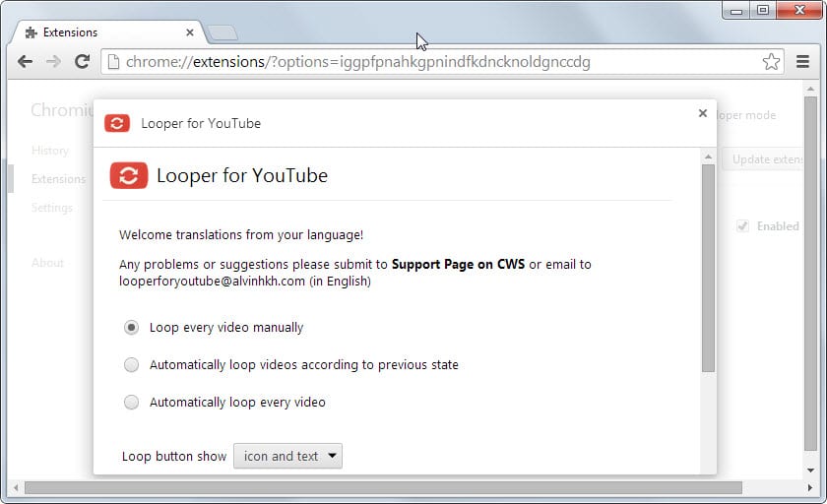The height and width of the screenshot is (504, 827).
Task: Click the dialog's vertical scrollbar thumb
Action: 708,268
